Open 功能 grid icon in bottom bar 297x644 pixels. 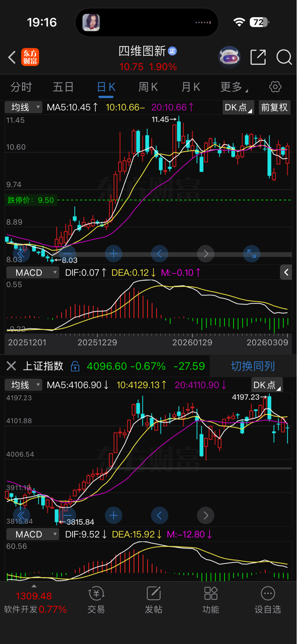click(x=211, y=601)
